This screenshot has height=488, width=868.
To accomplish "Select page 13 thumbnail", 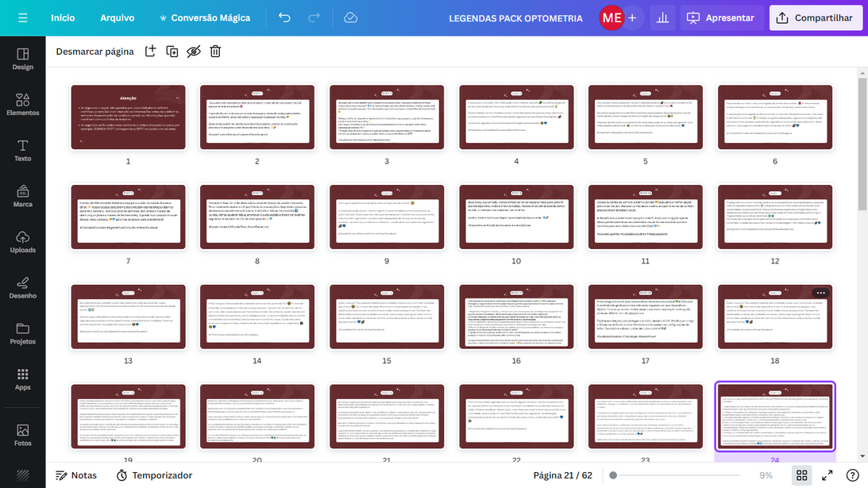I will tap(128, 317).
